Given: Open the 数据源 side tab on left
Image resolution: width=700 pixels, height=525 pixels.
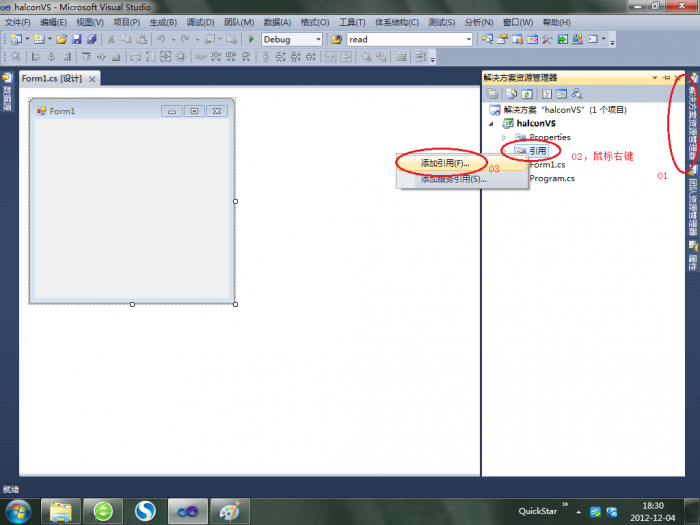Looking at the screenshot, I should 8,93.
